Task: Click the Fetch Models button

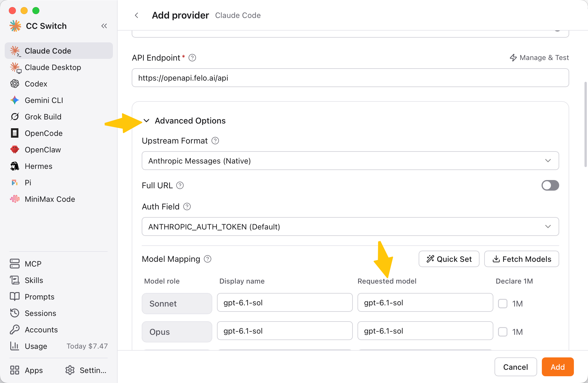Action: point(522,259)
